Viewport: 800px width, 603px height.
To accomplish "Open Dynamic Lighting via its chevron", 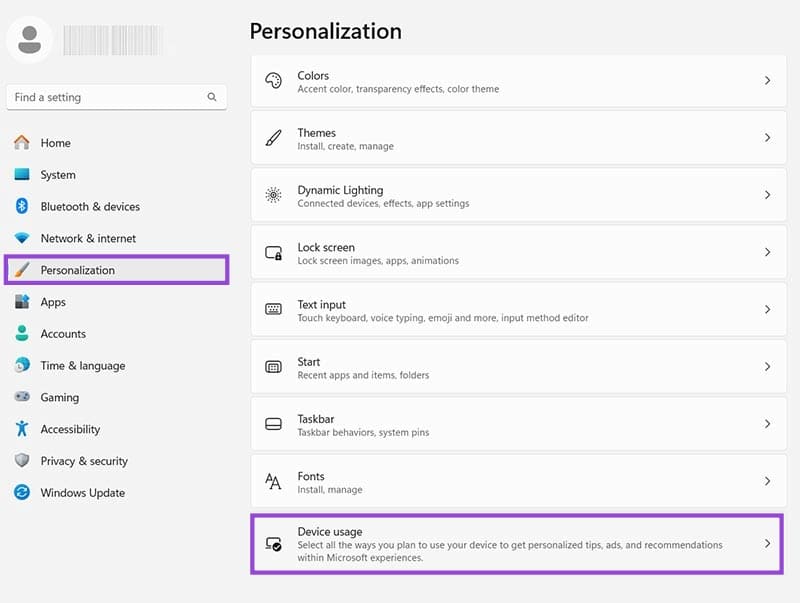I will pos(767,195).
